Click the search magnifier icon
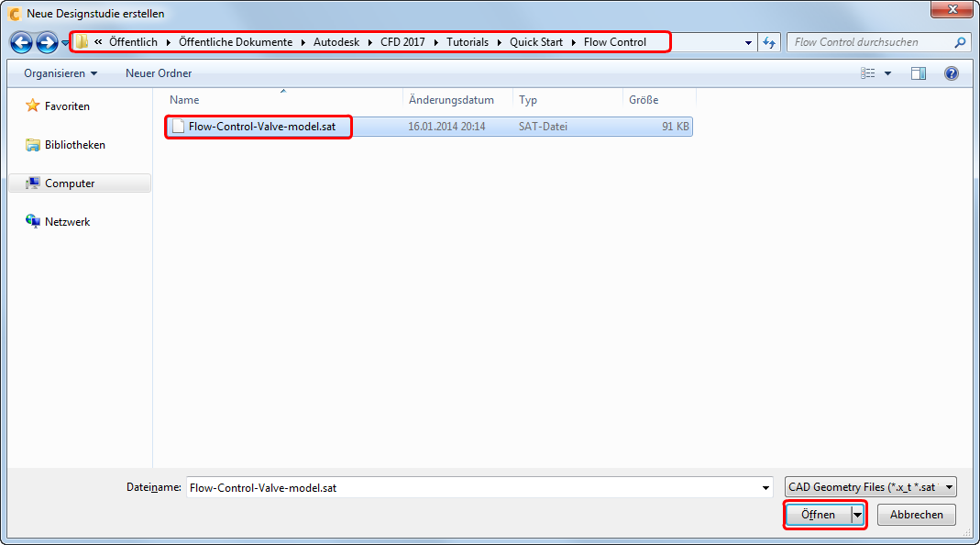980x545 pixels. (x=960, y=42)
